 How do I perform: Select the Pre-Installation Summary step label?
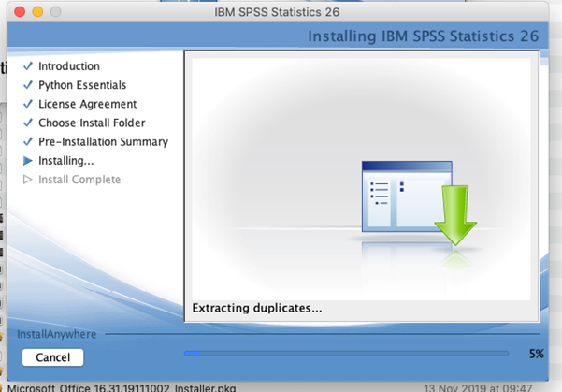[103, 142]
